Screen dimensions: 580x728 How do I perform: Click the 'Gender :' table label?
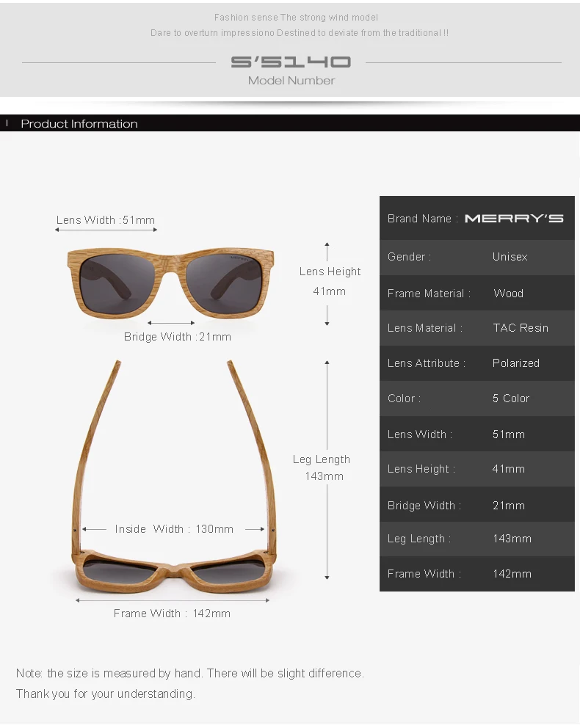[409, 257]
